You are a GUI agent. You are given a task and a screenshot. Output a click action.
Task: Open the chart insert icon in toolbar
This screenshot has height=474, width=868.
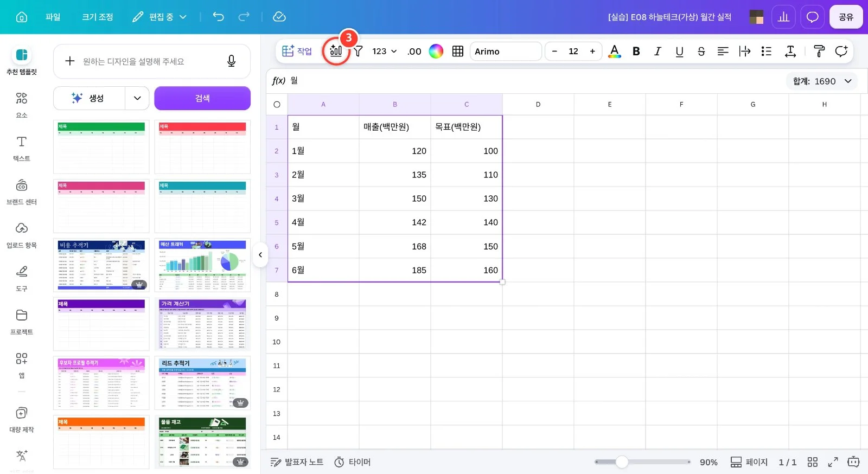tap(336, 51)
